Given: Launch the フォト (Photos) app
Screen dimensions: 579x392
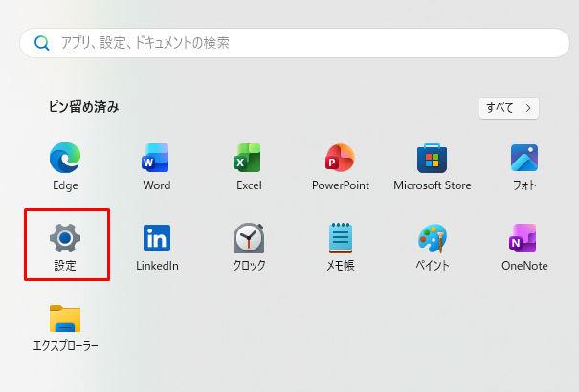Looking at the screenshot, I should point(524,158).
